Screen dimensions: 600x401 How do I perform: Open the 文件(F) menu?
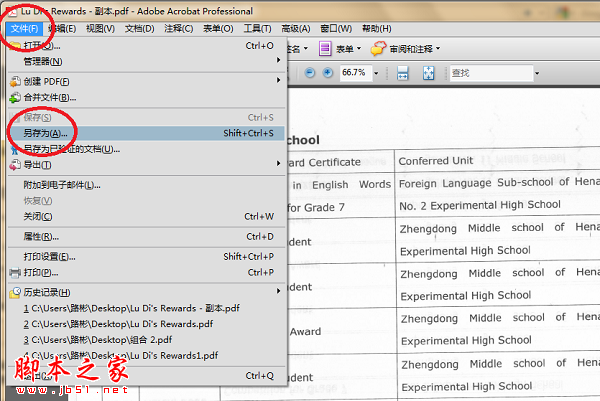pos(24,29)
